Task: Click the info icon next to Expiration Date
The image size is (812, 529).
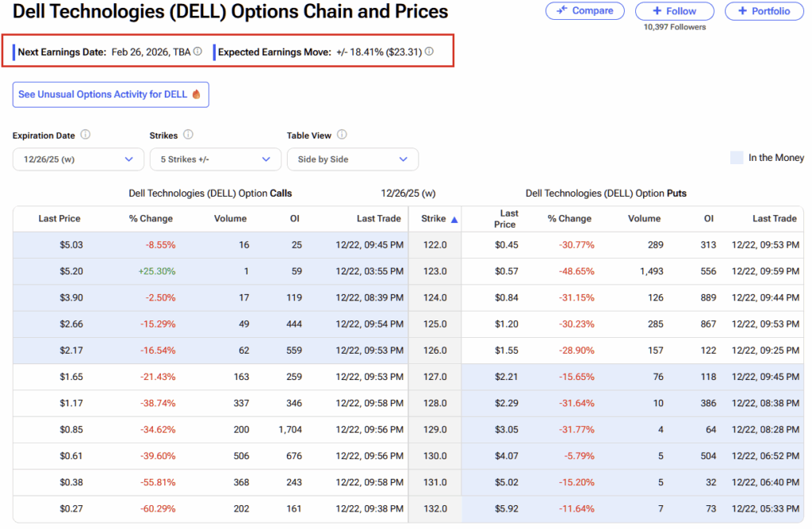Action: [x=86, y=135]
